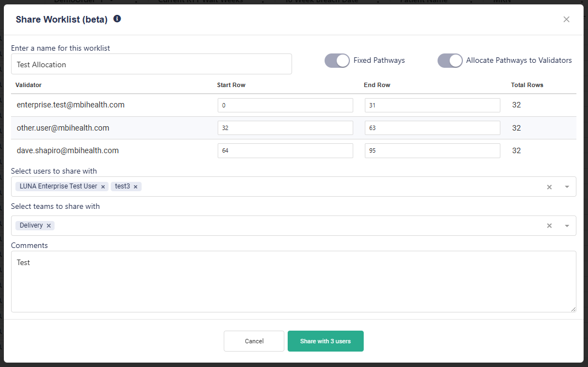Clear all selected users with the X icon
The width and height of the screenshot is (588, 367).
point(549,187)
